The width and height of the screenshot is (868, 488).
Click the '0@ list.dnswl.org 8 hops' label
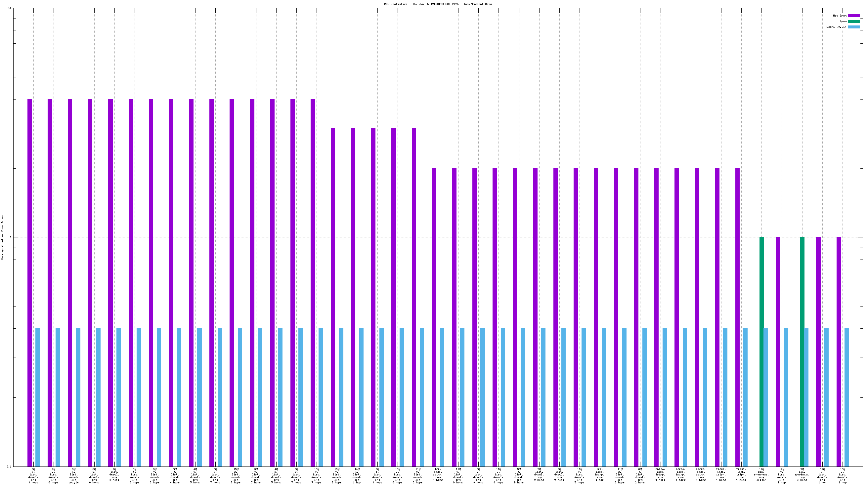114,474
